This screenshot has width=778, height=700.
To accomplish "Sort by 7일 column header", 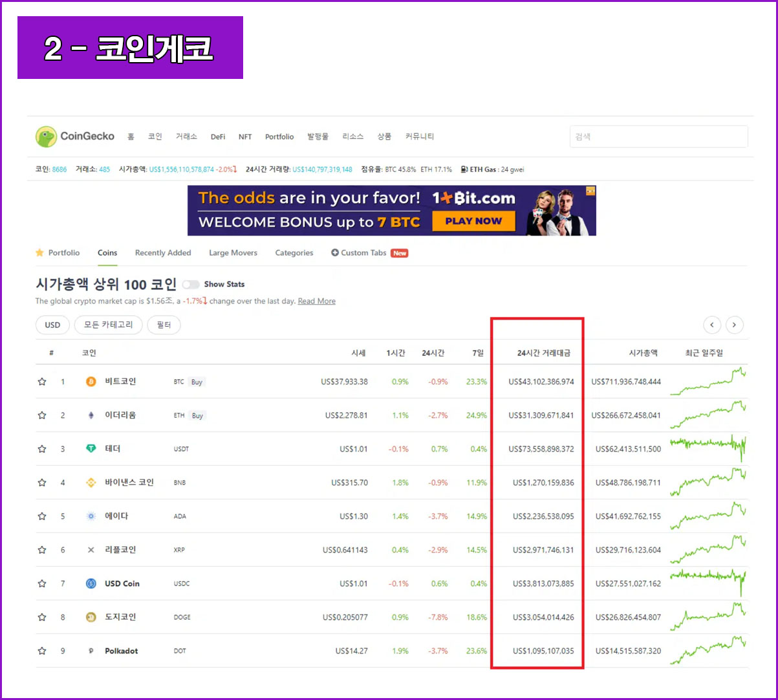I will (478, 353).
